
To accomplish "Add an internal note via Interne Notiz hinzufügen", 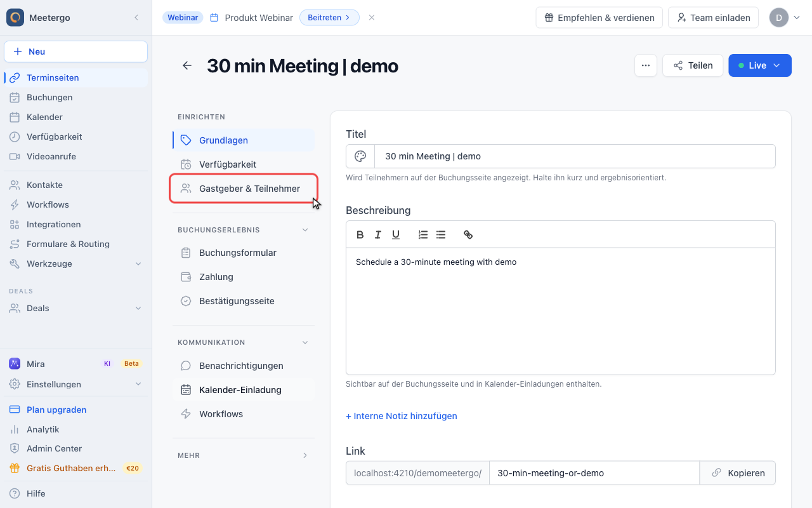I will tap(402, 416).
